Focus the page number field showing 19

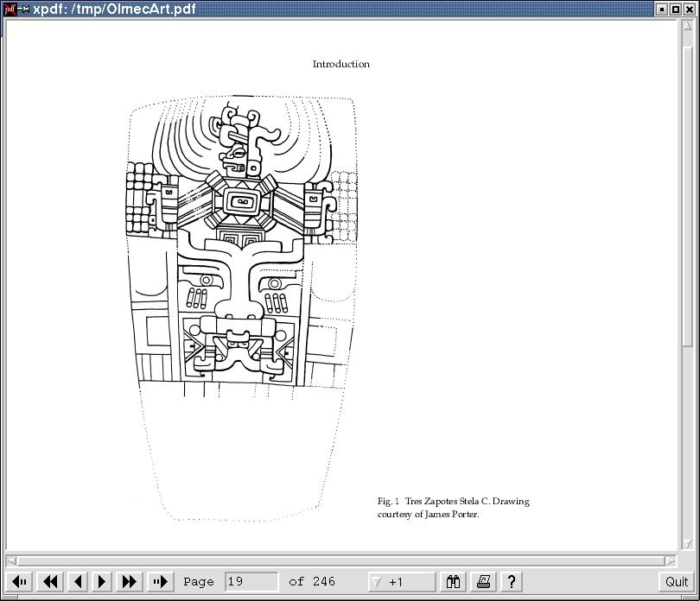[251, 582]
